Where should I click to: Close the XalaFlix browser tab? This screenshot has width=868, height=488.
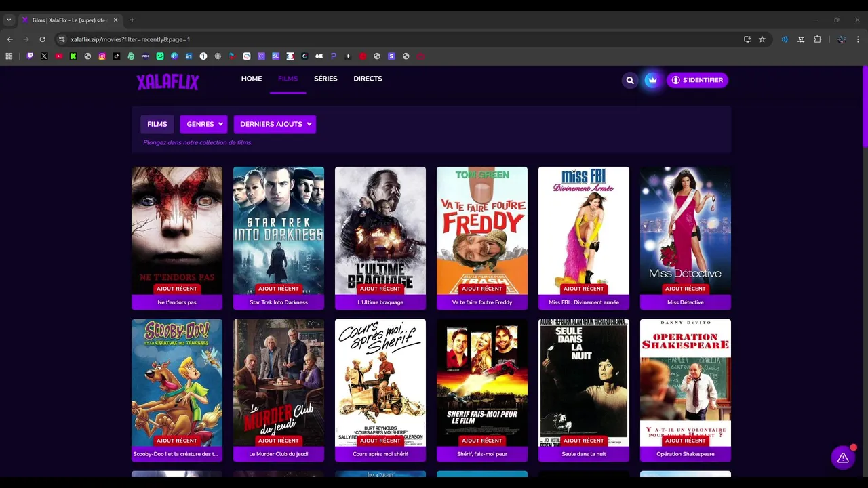(115, 20)
